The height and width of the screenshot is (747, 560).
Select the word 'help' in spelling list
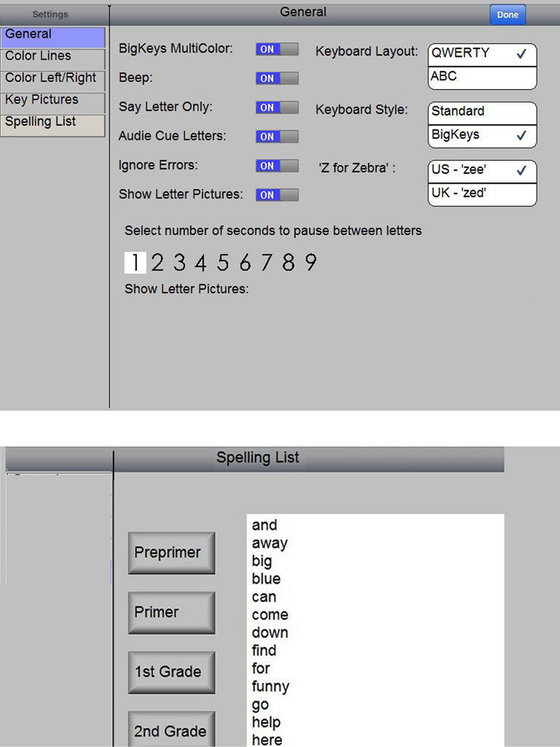click(266, 722)
